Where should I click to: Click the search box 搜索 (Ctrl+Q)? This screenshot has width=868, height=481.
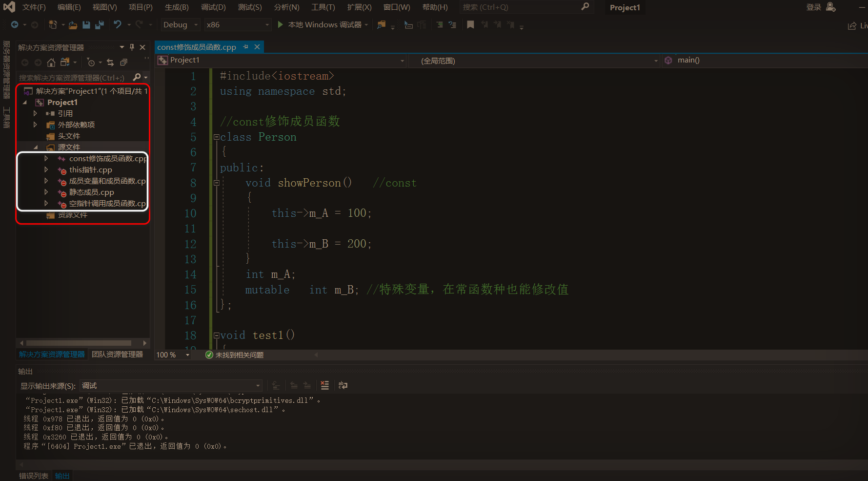click(x=526, y=7)
